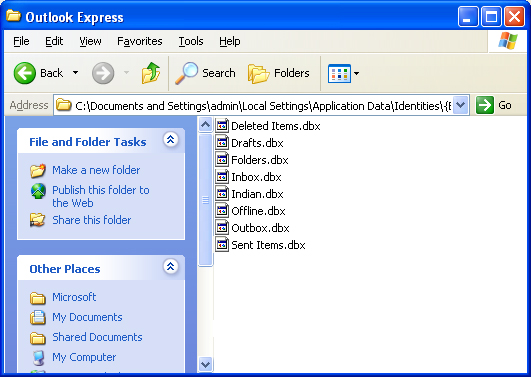The image size is (531, 377).
Task: Click the Folders.dbx file name
Action: click(x=260, y=160)
